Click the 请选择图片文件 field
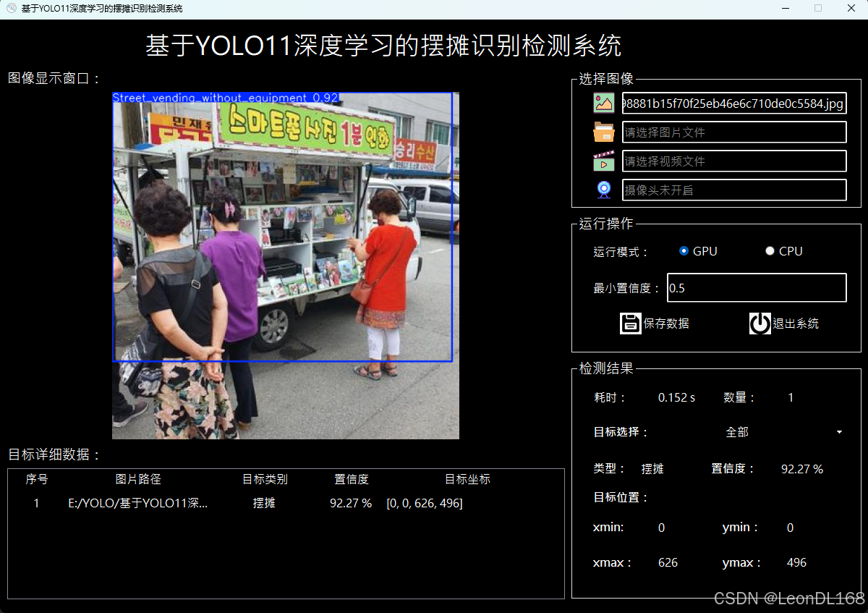 [734, 132]
